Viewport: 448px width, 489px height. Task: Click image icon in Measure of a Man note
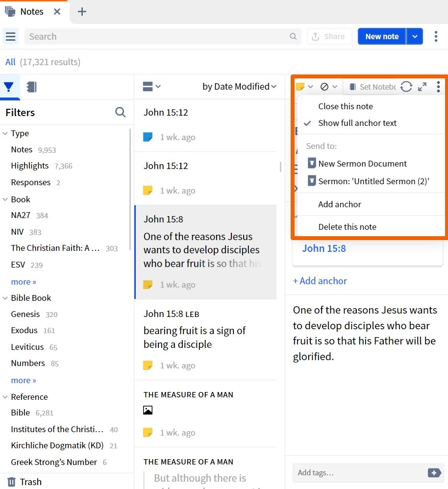point(148,410)
